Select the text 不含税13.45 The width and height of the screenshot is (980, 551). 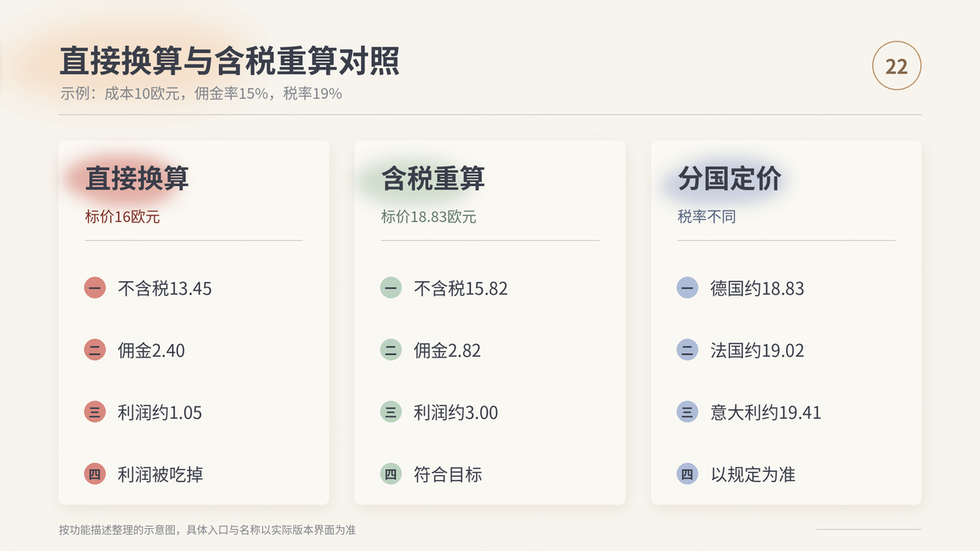pos(165,288)
